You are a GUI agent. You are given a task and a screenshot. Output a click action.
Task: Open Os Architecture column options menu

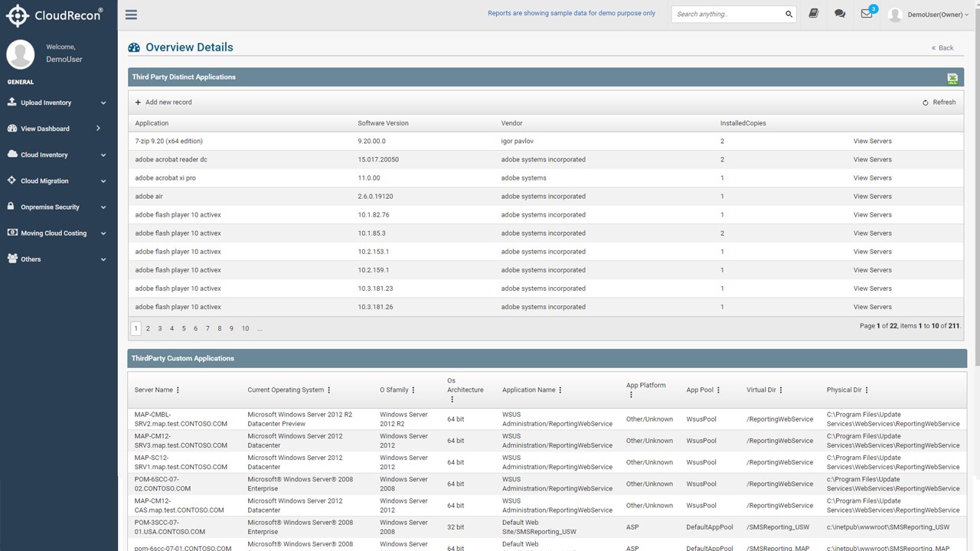(x=452, y=399)
